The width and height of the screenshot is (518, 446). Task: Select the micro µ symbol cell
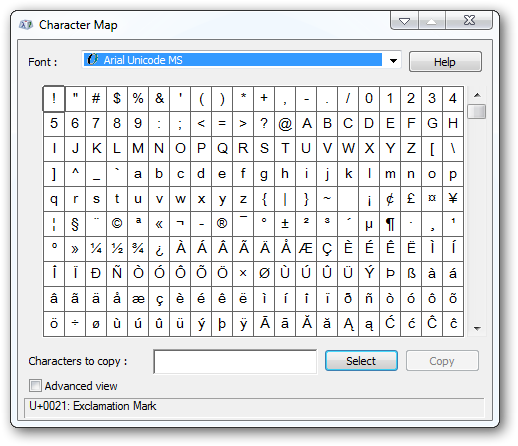click(369, 224)
